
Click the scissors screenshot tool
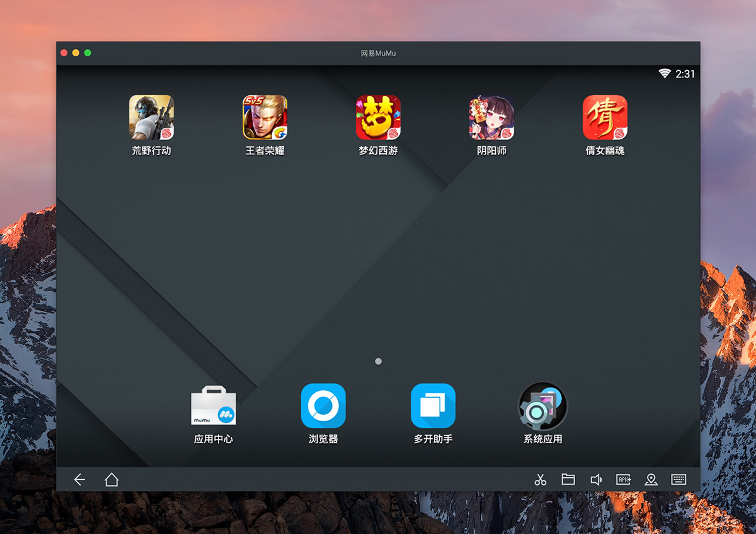(x=541, y=480)
